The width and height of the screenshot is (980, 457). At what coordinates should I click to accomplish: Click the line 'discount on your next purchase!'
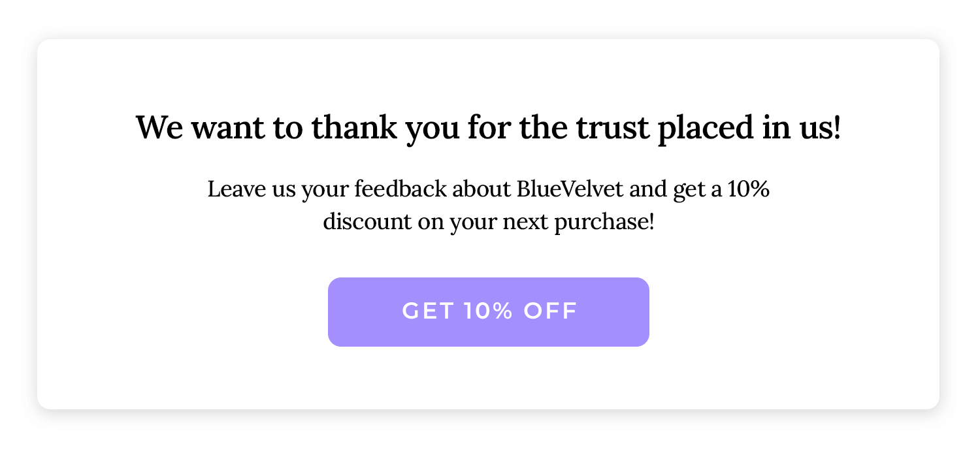pyautogui.click(x=489, y=222)
